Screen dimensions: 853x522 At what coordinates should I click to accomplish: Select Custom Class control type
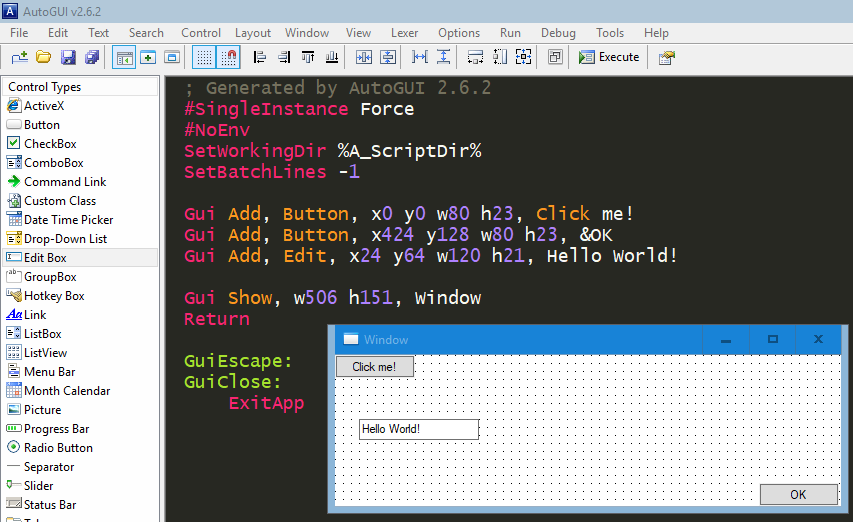coord(81,201)
